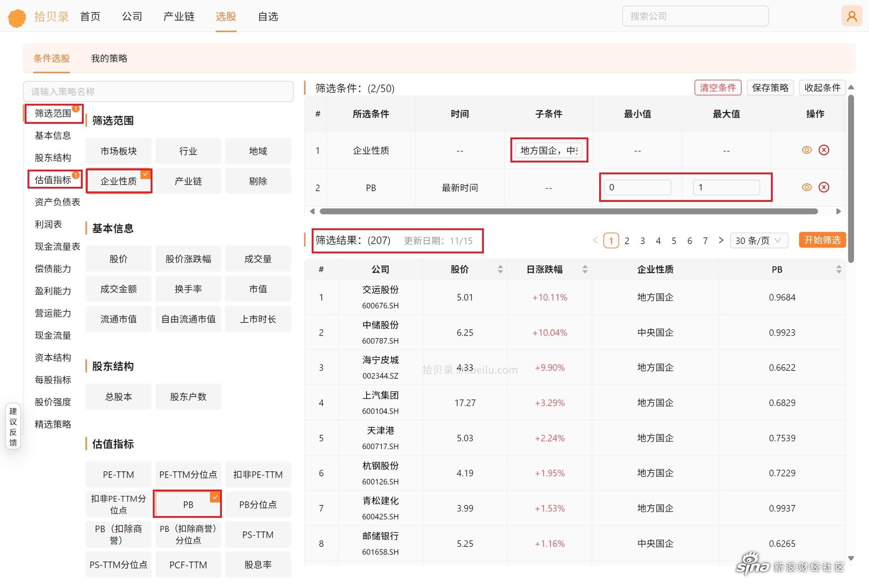The height and width of the screenshot is (588, 869).
Task: Focus the 搜索公司 search field
Action: (695, 16)
